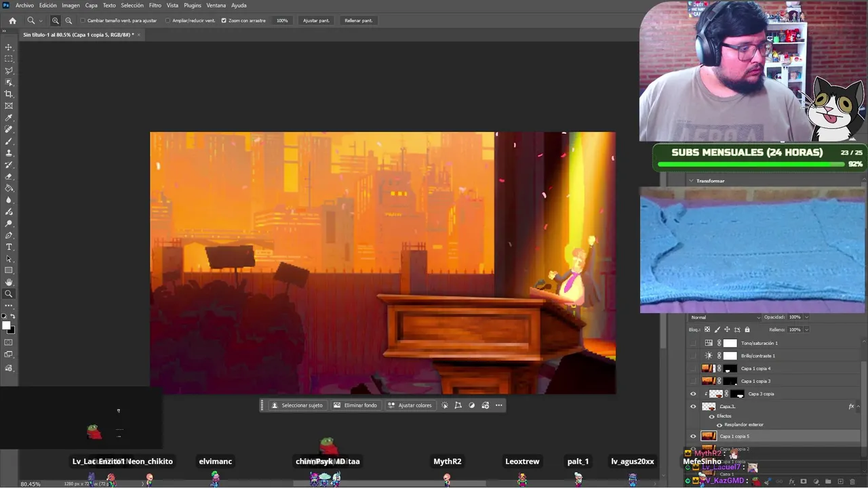Click the foreground color swatch
868x488 pixels.
tap(7, 326)
